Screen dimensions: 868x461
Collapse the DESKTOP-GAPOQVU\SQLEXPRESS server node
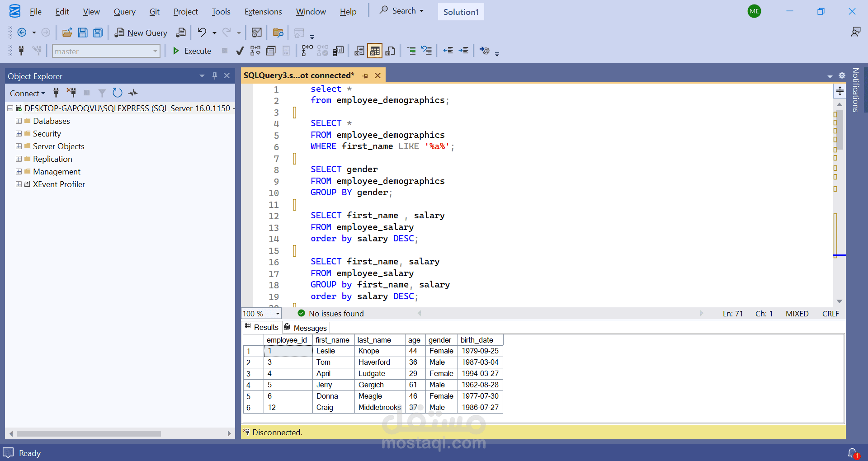(10, 108)
